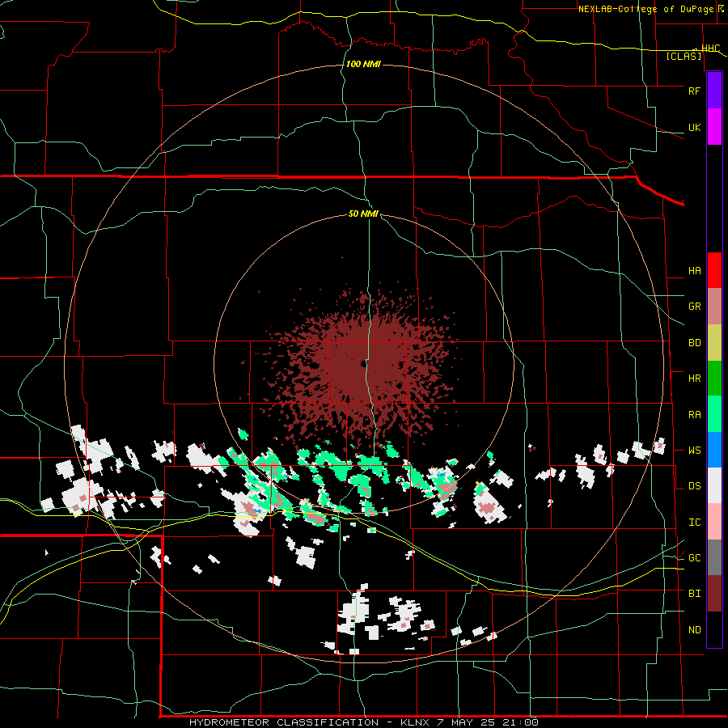This screenshot has height=728, width=728.
Task: Click the 'BI' legend label
Action: [694, 594]
